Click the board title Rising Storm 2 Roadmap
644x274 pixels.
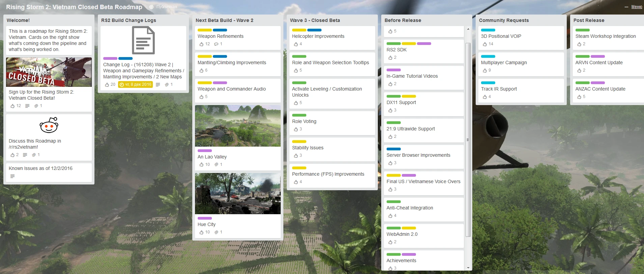[74, 7]
